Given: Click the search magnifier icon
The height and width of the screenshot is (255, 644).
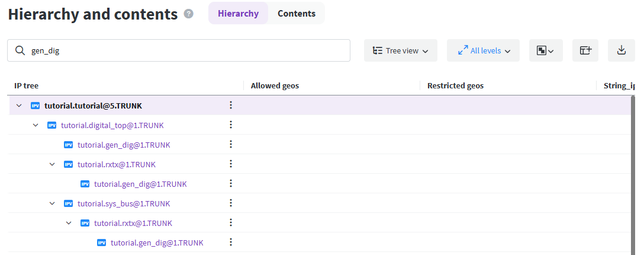Looking at the screenshot, I should [x=20, y=51].
